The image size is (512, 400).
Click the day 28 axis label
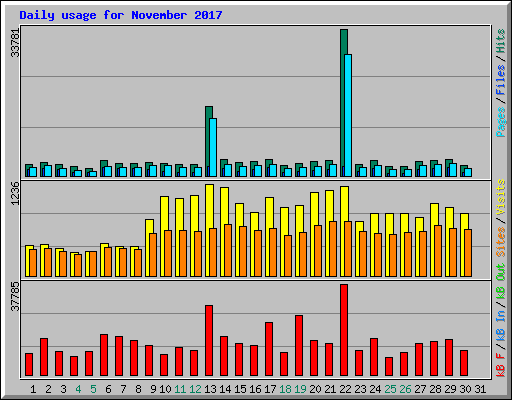click(x=435, y=389)
